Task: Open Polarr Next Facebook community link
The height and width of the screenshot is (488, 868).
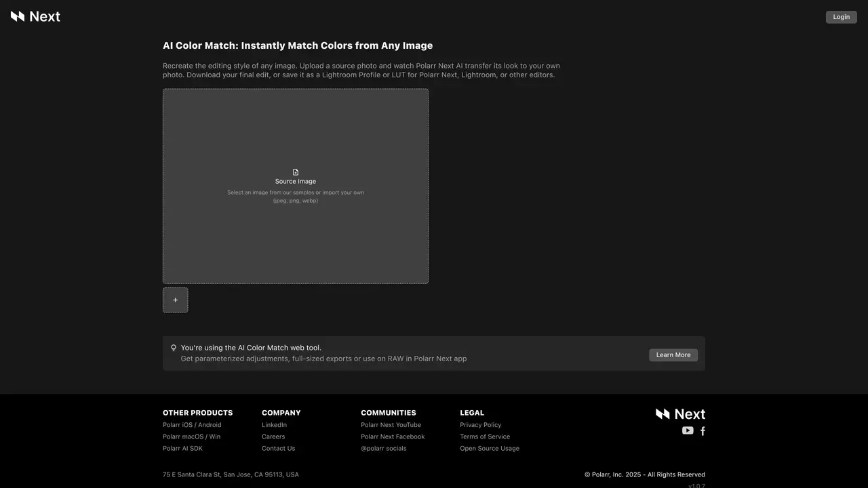Action: tap(393, 436)
